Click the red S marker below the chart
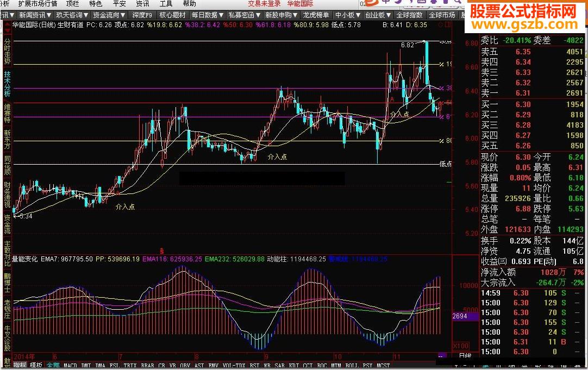The image size is (588, 370). [x=161, y=252]
